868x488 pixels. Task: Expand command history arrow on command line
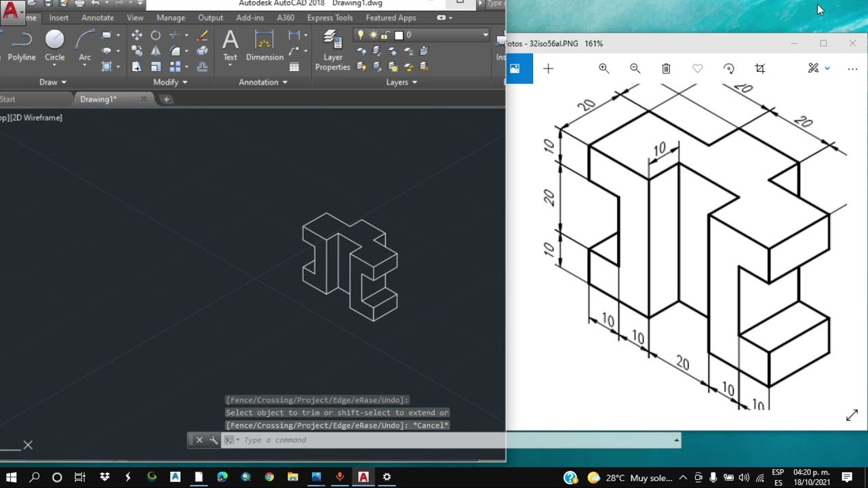click(676, 440)
